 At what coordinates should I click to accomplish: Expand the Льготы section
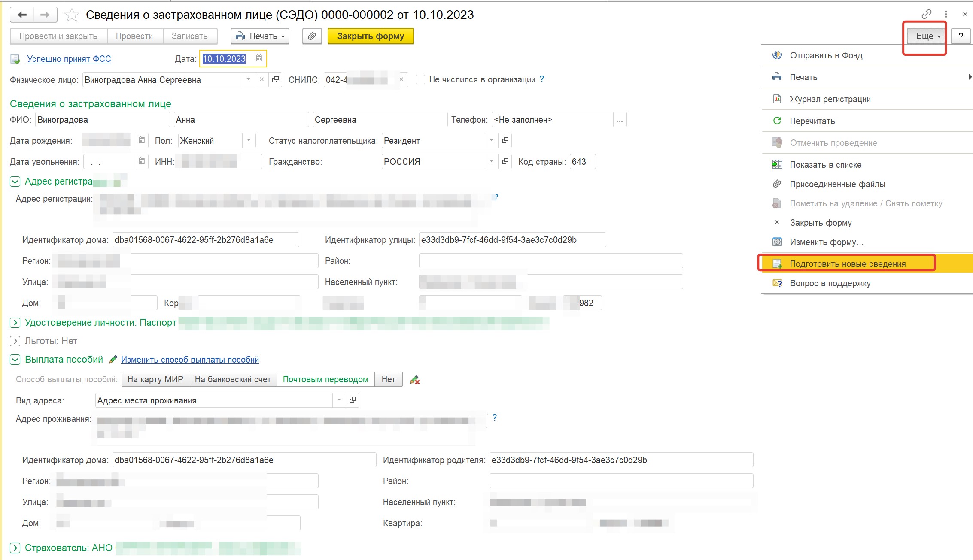15,341
